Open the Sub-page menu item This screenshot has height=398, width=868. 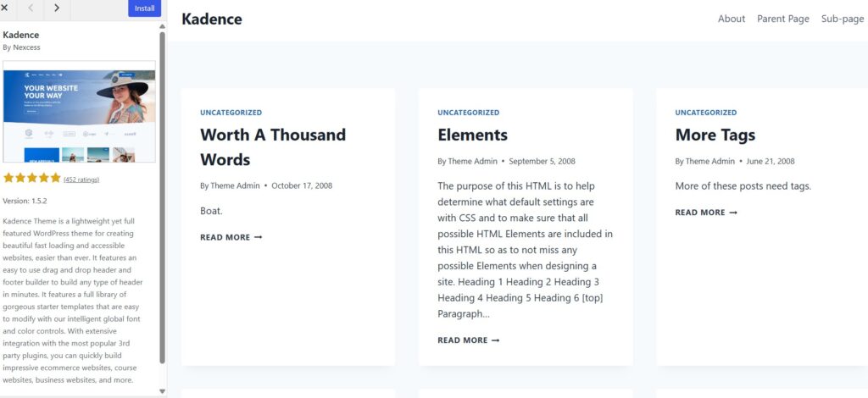coord(843,19)
